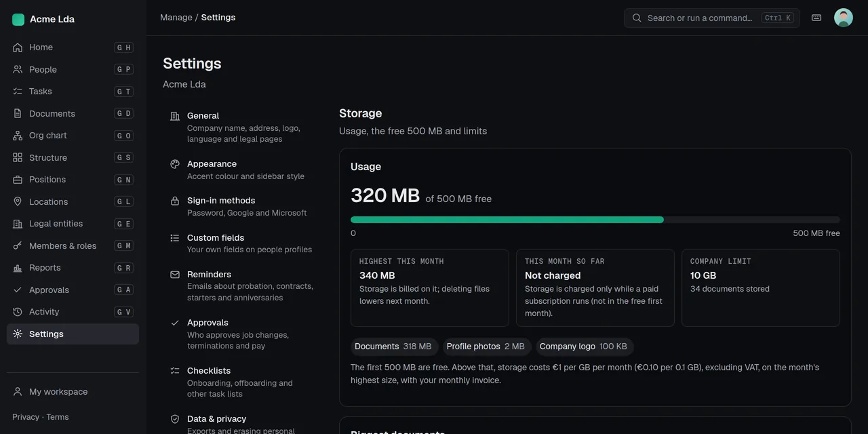The image size is (868, 434).
Task: Open the Privacy footer link
Action: click(x=26, y=417)
